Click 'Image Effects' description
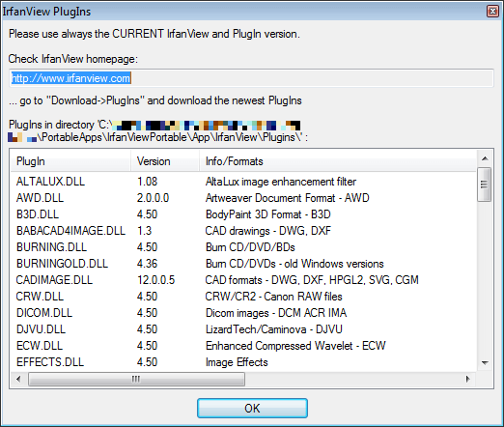The width and height of the screenshot is (504, 427). pyautogui.click(x=237, y=362)
